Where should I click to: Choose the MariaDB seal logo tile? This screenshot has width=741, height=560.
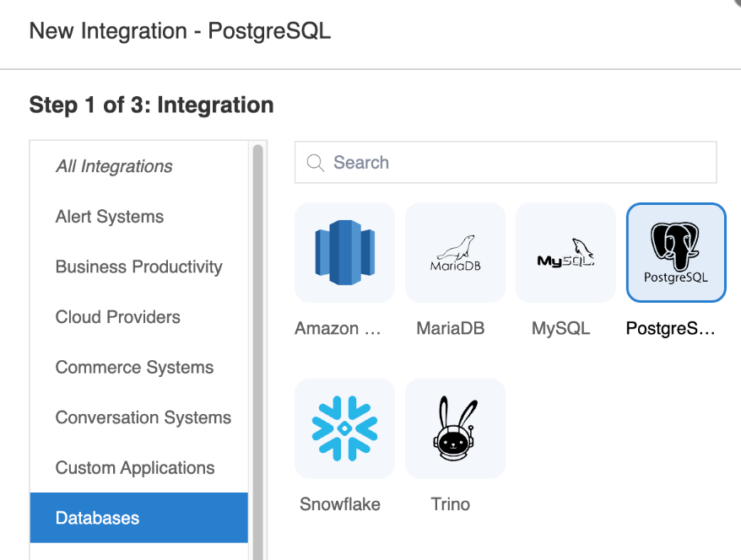[x=455, y=253]
